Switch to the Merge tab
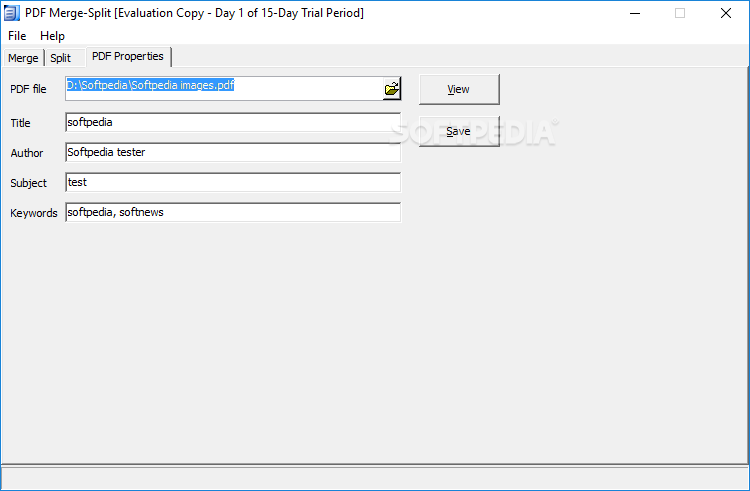 [x=23, y=58]
